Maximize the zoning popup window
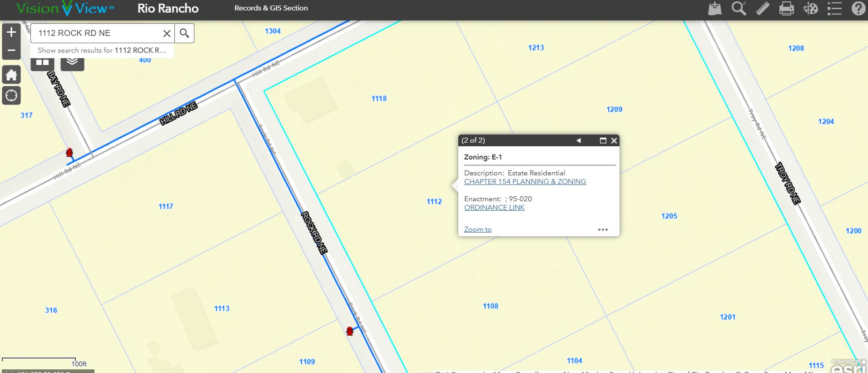 pos(603,140)
